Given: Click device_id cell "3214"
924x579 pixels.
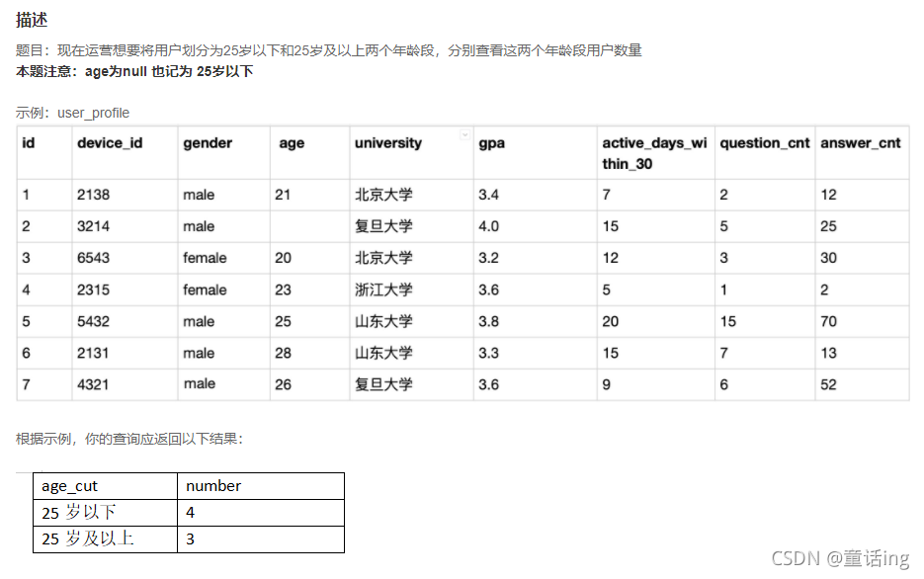Looking at the screenshot, I should click(93, 226).
